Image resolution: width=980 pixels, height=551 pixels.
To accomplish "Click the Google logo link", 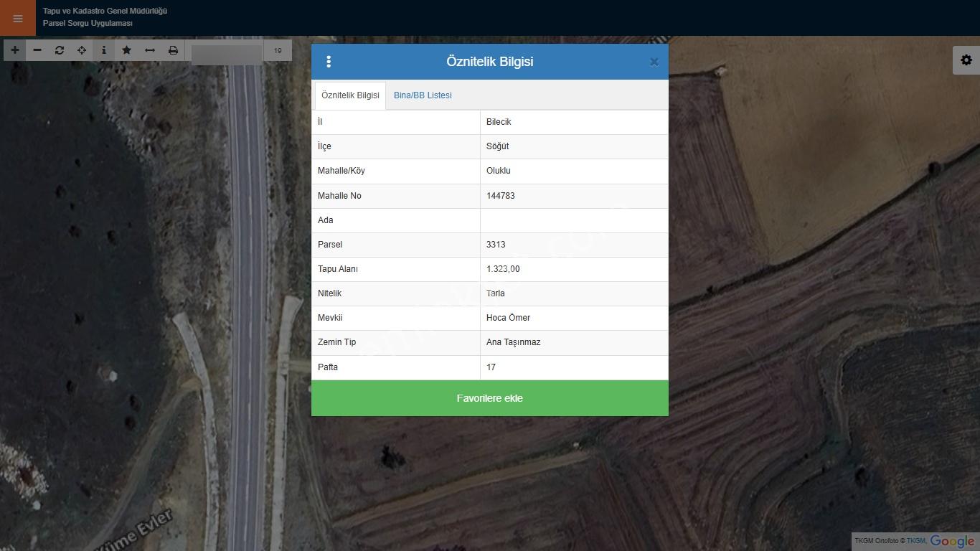I will [952, 542].
